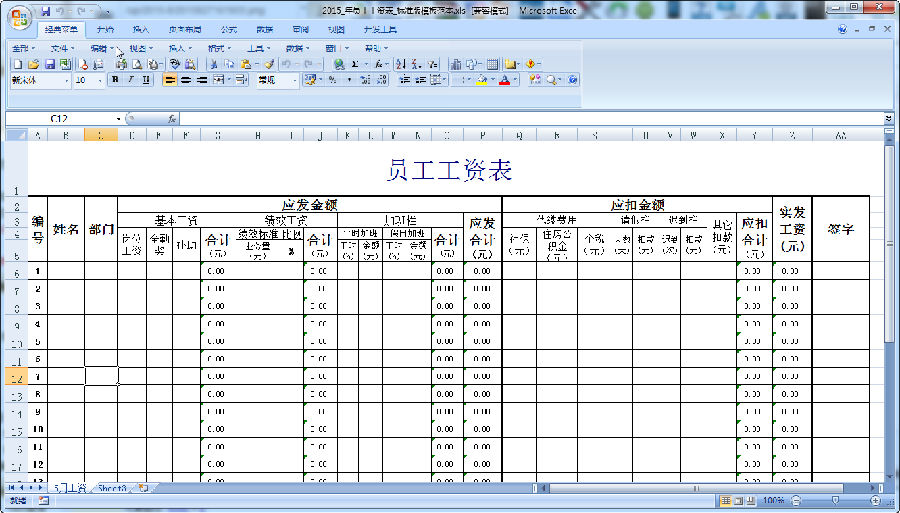Screen dimensions: 900x513
Task: Increase the cell indent
Action: pos(421,80)
